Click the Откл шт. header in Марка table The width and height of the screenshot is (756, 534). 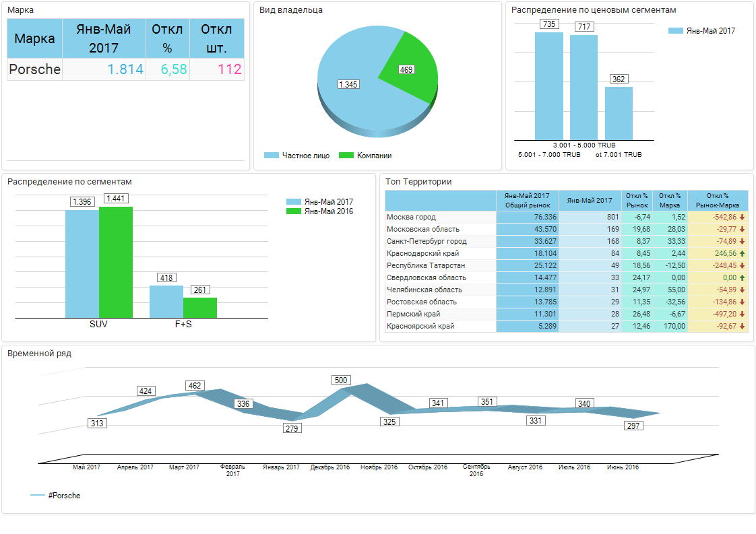pyautogui.click(x=216, y=38)
